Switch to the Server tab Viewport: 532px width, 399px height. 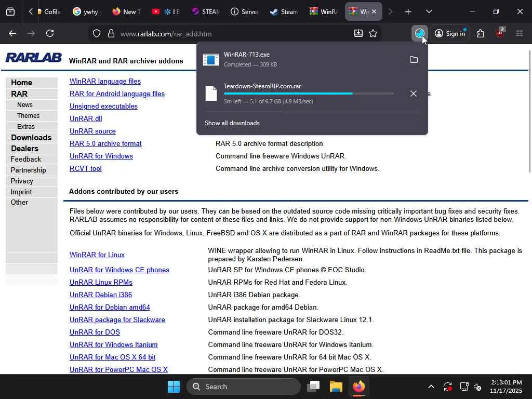point(244,12)
